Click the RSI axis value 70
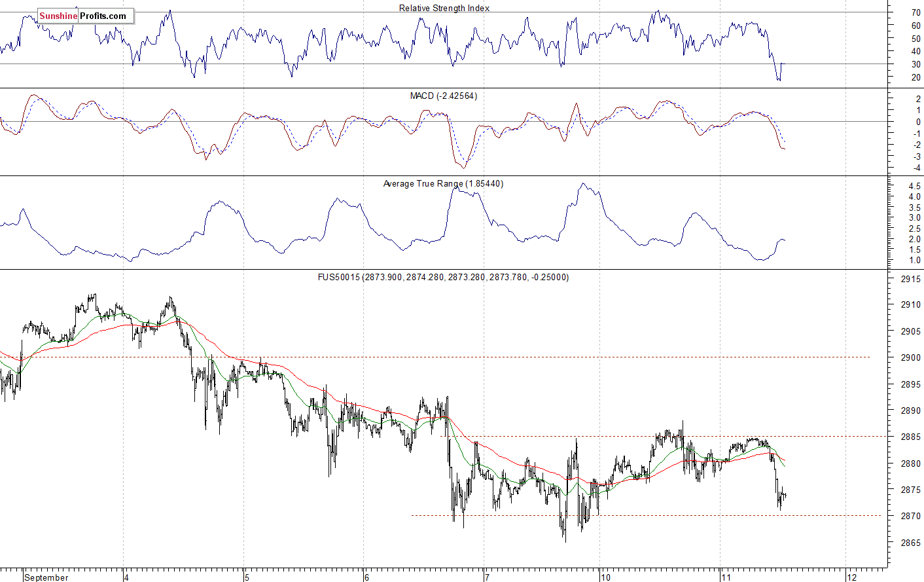 (x=916, y=12)
